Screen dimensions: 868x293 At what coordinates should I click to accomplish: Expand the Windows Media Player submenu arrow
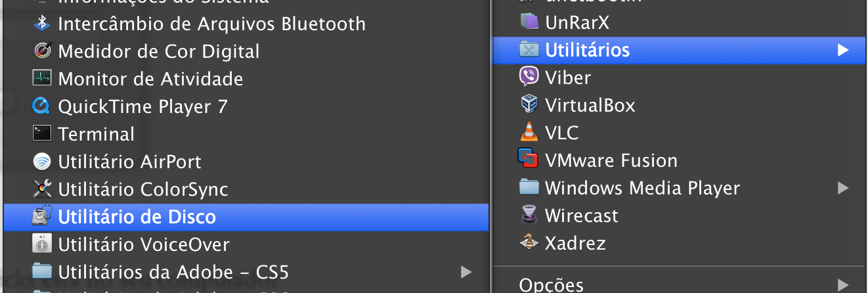843,189
